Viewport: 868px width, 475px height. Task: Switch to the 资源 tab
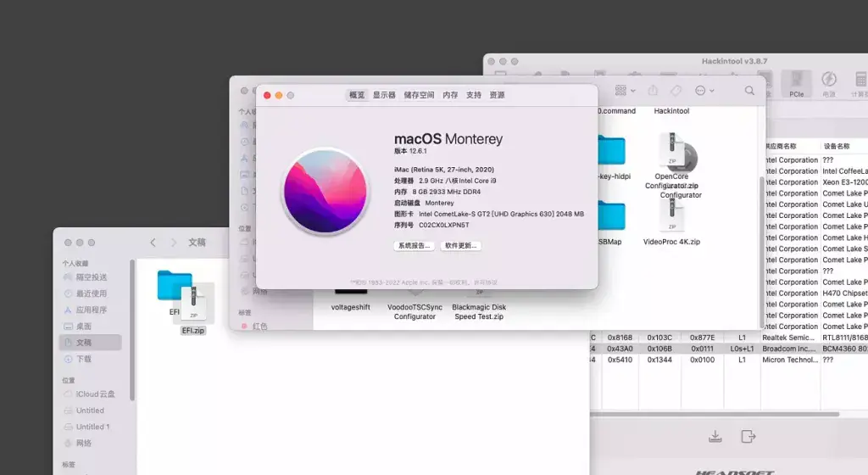coord(497,95)
